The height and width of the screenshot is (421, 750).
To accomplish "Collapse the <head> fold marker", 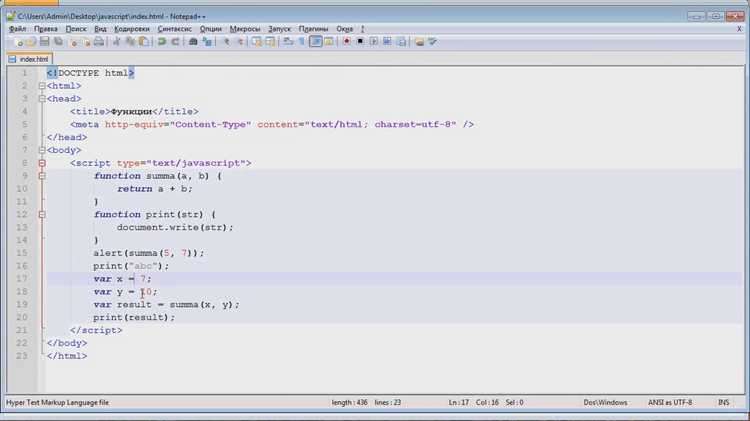I will [42, 99].
